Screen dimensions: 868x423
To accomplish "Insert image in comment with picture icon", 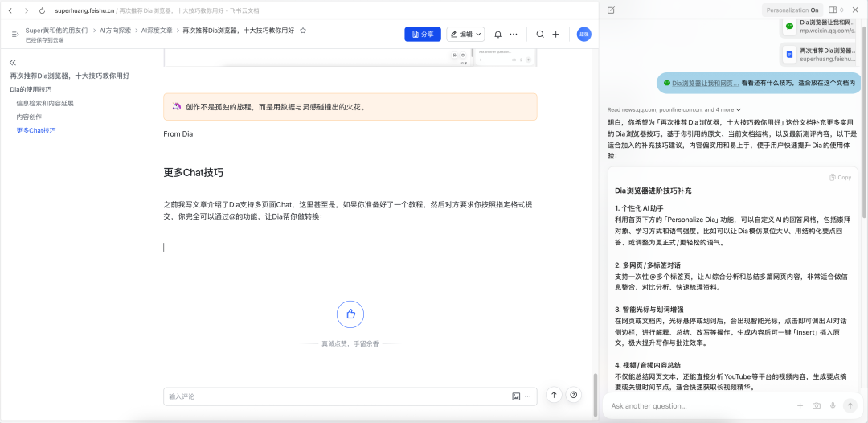I will pyautogui.click(x=516, y=396).
